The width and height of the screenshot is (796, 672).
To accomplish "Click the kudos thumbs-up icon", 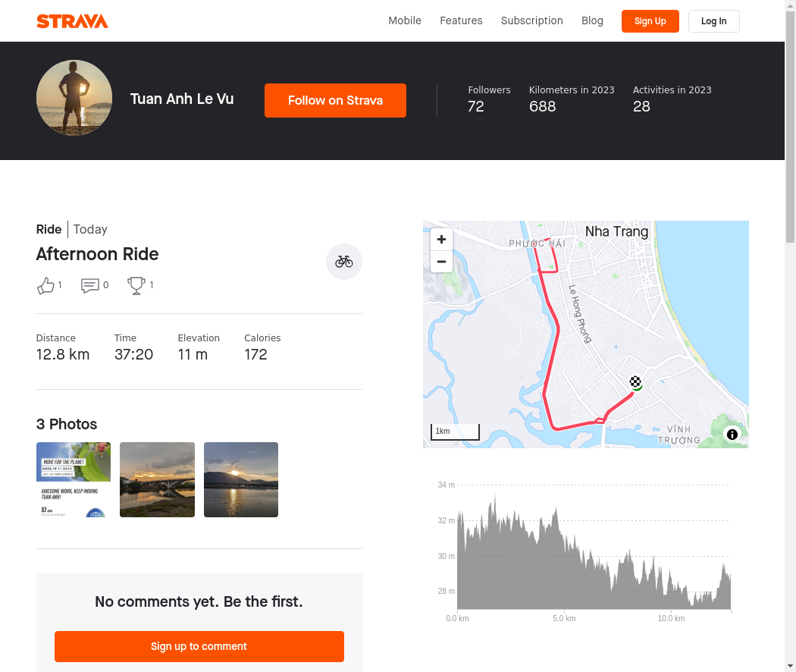I will click(x=46, y=285).
